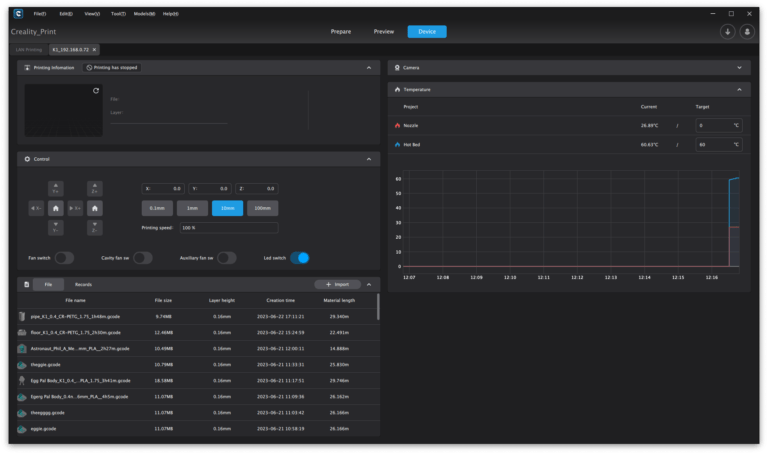768x454 pixels.
Task: Turn off the Led switch
Action: click(x=299, y=258)
